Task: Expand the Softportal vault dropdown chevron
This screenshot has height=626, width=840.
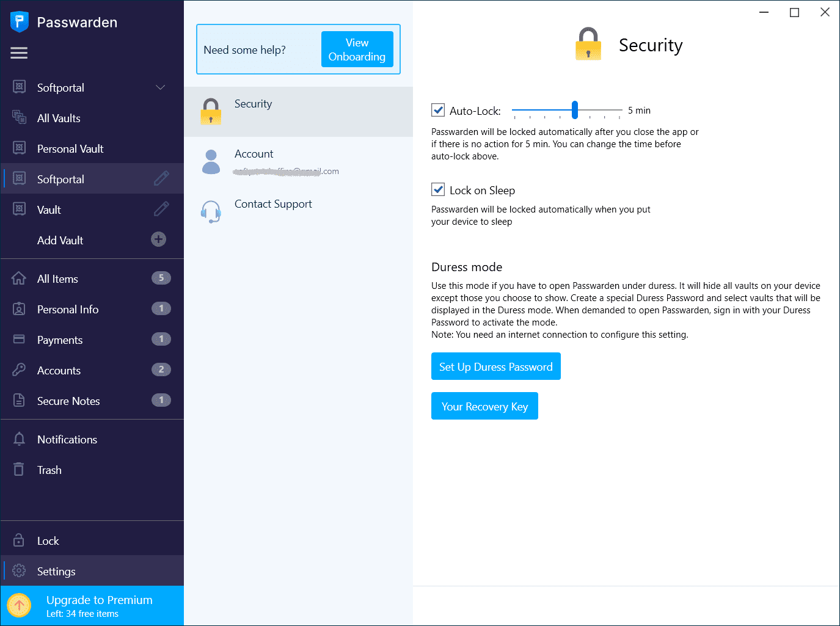Action: click(x=160, y=87)
